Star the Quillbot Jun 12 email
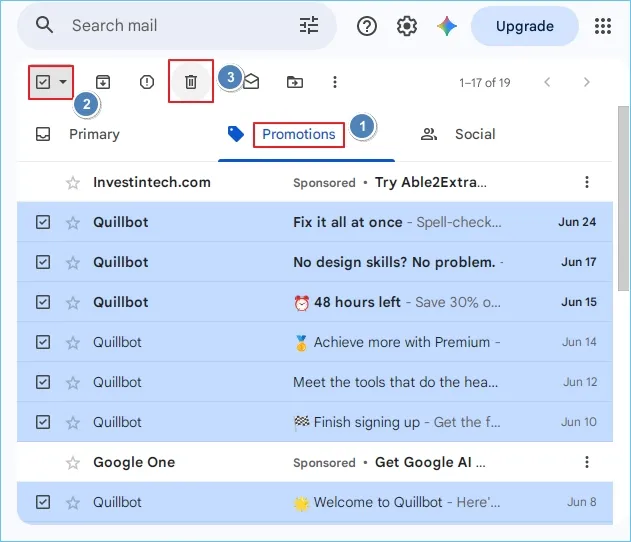 point(73,383)
